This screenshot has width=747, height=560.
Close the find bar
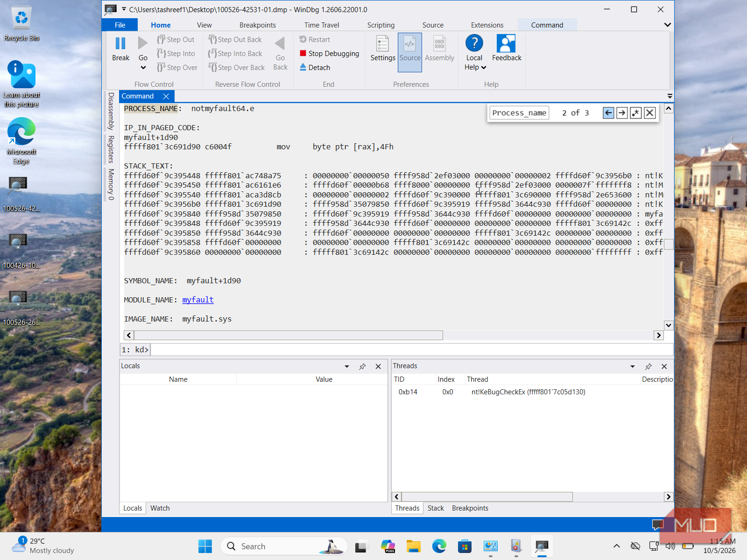[649, 113]
